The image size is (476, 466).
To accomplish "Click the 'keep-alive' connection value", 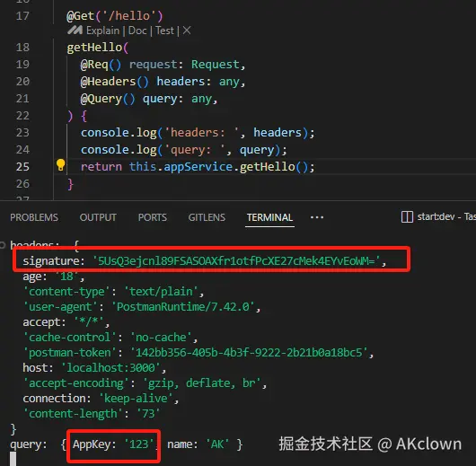I will coord(136,399).
